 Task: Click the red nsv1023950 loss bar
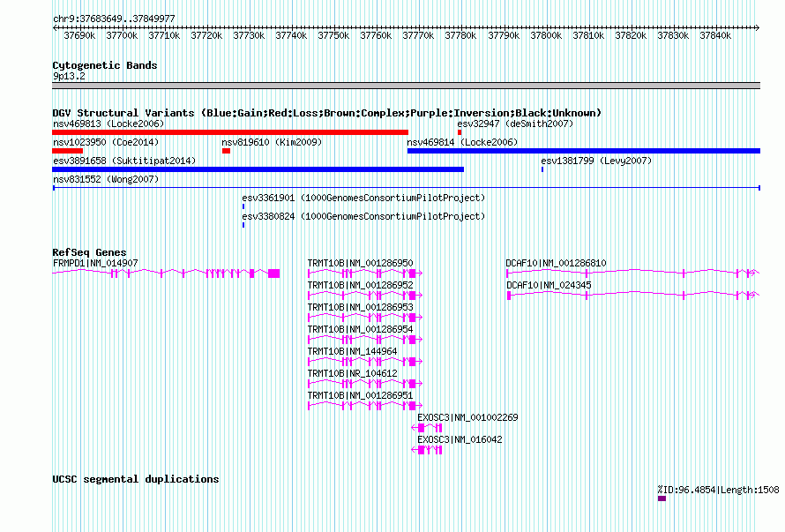tap(68, 151)
